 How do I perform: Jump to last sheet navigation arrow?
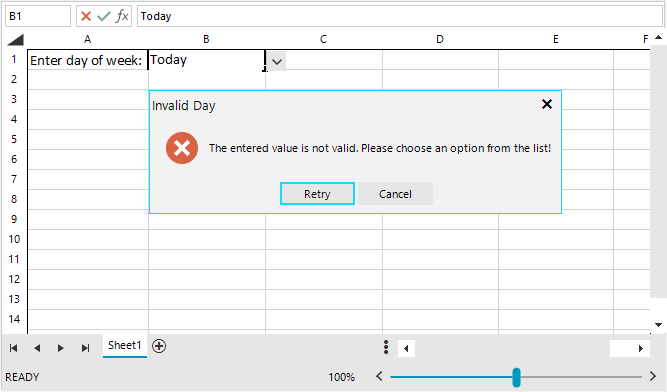[86, 348]
